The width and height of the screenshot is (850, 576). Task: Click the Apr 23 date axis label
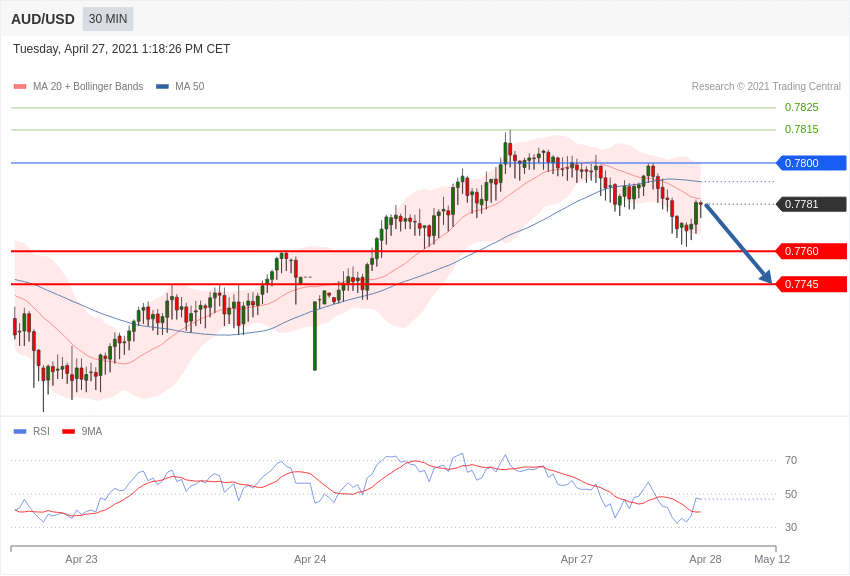click(x=81, y=559)
